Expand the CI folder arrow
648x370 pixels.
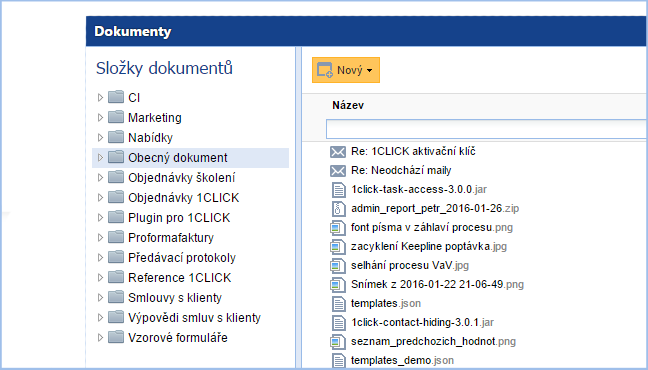[x=100, y=98]
